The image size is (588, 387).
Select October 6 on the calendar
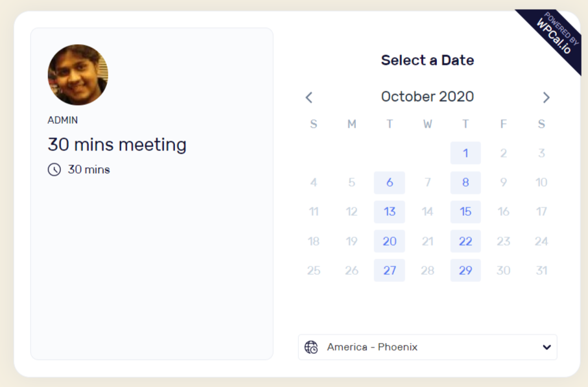pyautogui.click(x=389, y=183)
